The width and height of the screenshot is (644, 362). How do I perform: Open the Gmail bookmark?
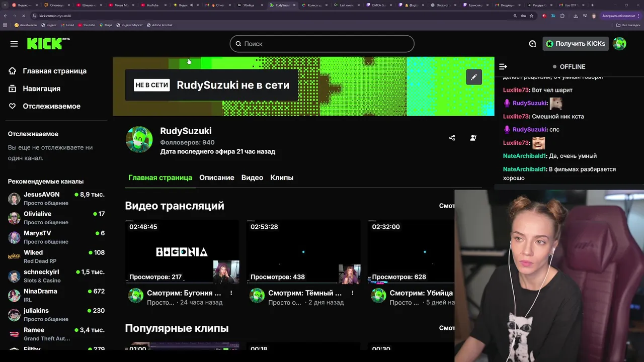pyautogui.click(x=68, y=25)
